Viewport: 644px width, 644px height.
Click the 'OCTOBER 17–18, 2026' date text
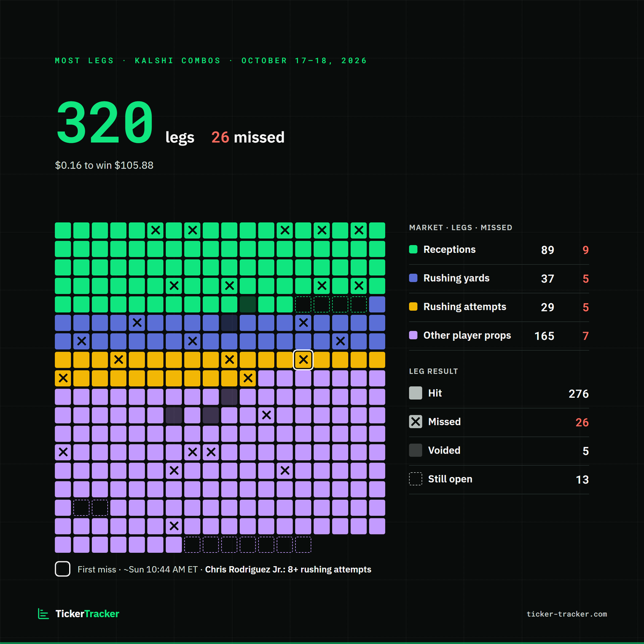tap(304, 61)
